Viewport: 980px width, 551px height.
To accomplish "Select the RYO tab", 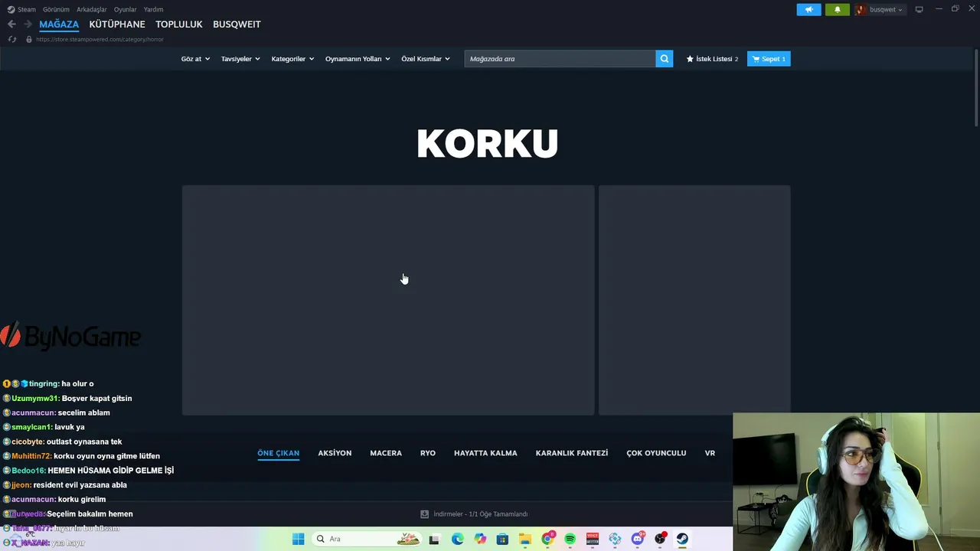I will click(428, 453).
